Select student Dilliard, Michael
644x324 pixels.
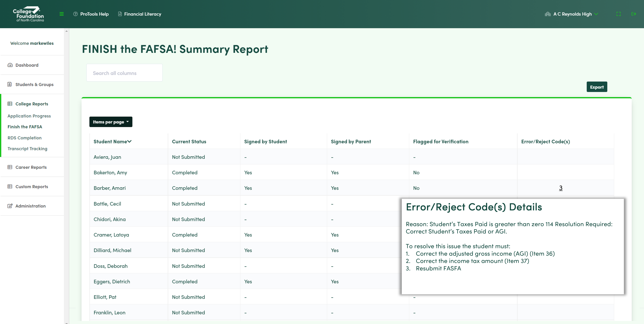click(112, 250)
